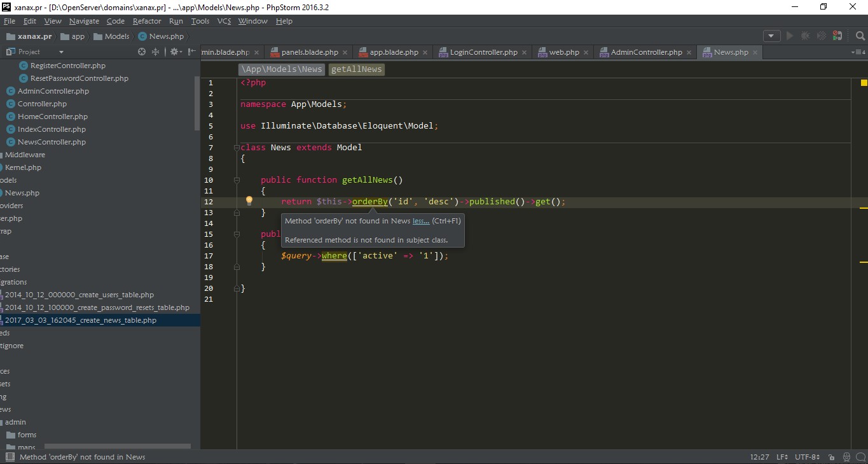Close the LoginController.php tab

524,53
